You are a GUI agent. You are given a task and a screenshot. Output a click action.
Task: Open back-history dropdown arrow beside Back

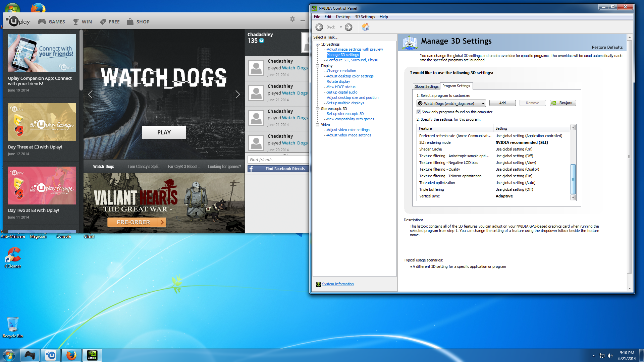[x=341, y=27]
